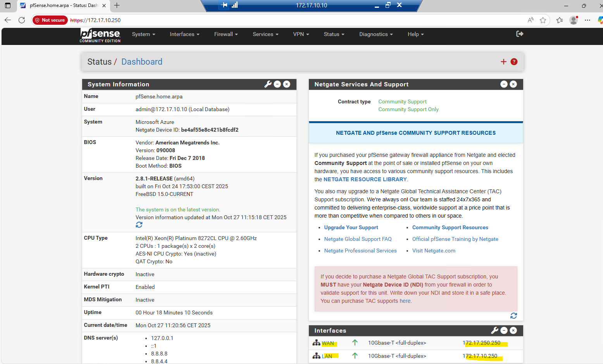Click DNS server entry 8.8.8.8
The width and height of the screenshot is (603, 364).
(159, 354)
